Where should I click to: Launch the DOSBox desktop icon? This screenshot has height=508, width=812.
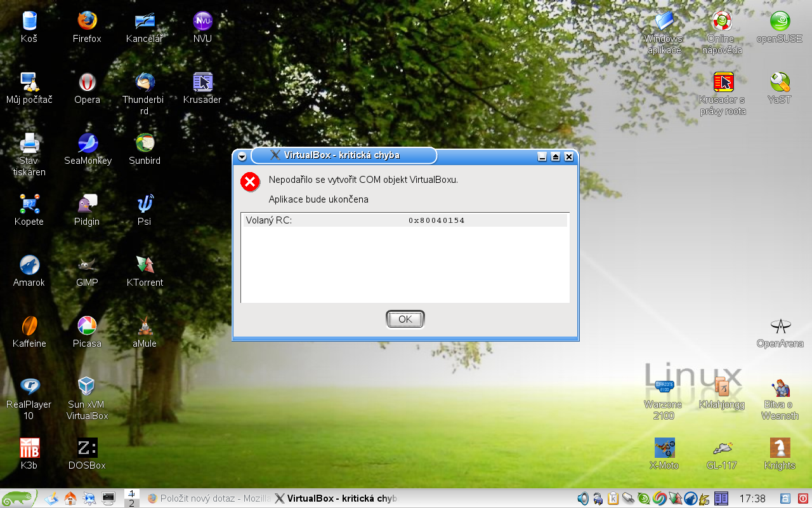pyautogui.click(x=87, y=454)
